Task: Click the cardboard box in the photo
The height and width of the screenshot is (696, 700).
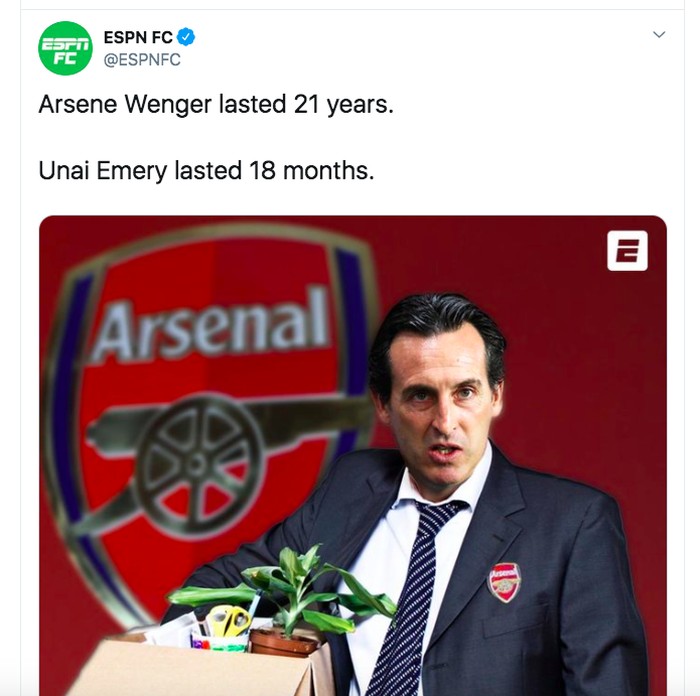Action: pos(200,668)
